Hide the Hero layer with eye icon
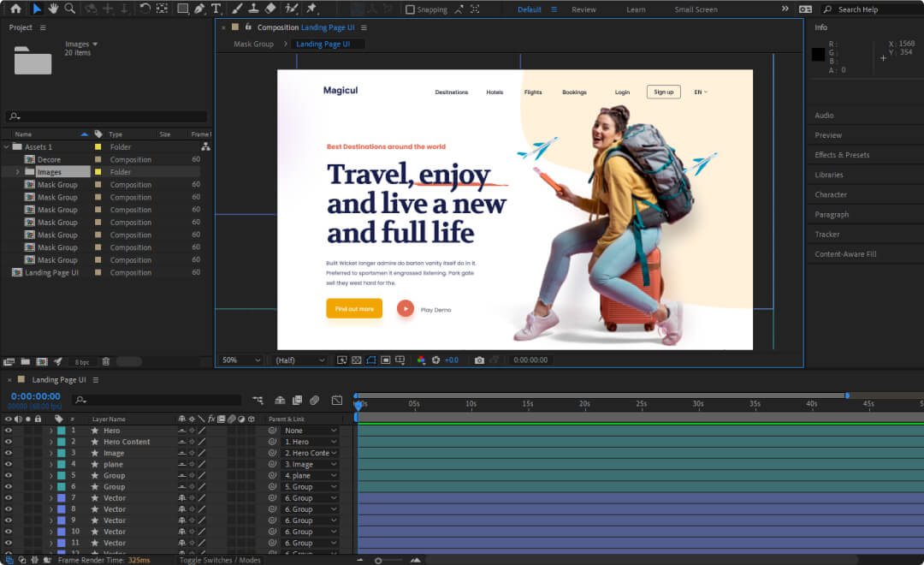Viewport: 924px width, 565px height. tap(9, 431)
